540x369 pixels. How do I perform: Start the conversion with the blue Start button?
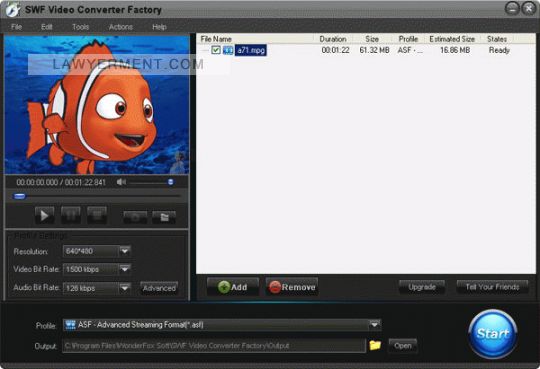click(x=493, y=334)
